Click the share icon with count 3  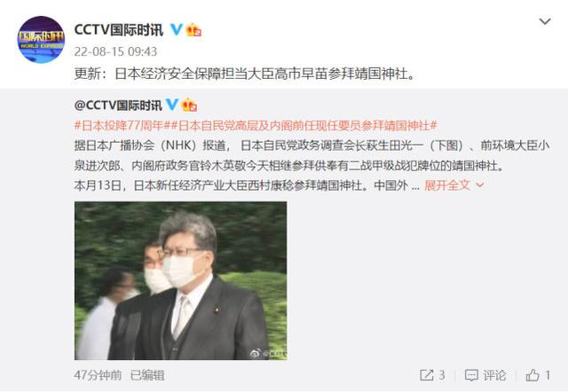tap(426, 375)
